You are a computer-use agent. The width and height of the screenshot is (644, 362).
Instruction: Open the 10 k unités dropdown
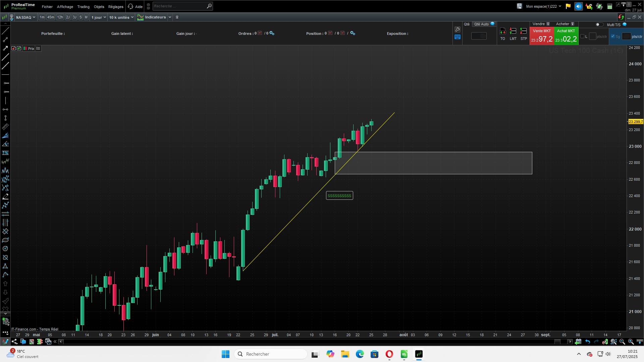pos(121,17)
